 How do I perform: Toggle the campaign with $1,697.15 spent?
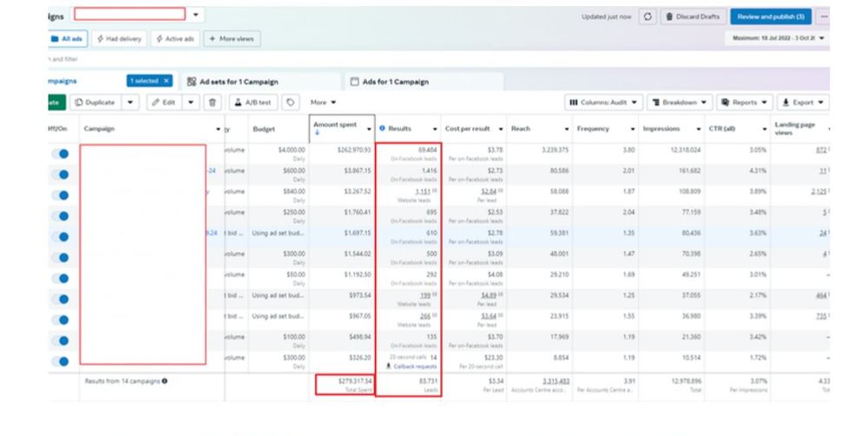[x=61, y=236]
